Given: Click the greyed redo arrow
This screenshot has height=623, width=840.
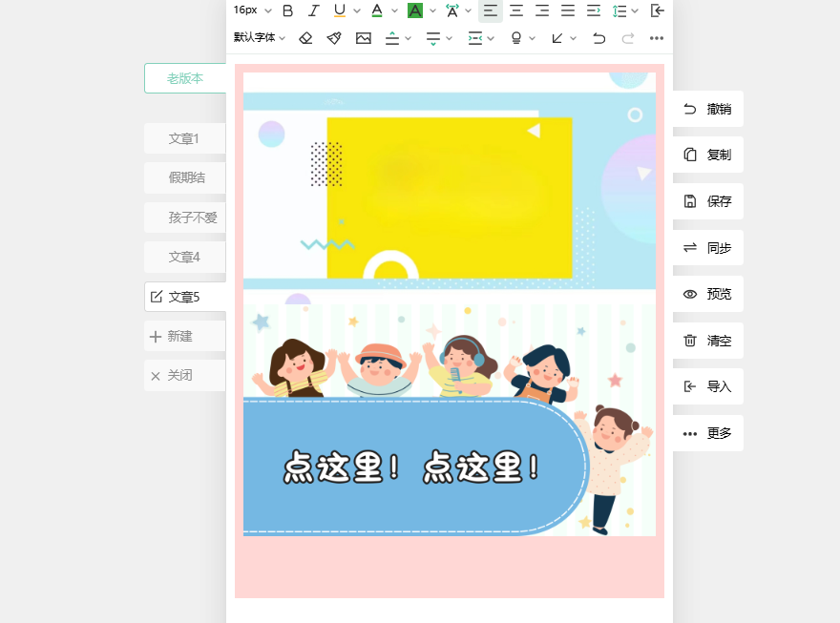Looking at the screenshot, I should pos(628,38).
